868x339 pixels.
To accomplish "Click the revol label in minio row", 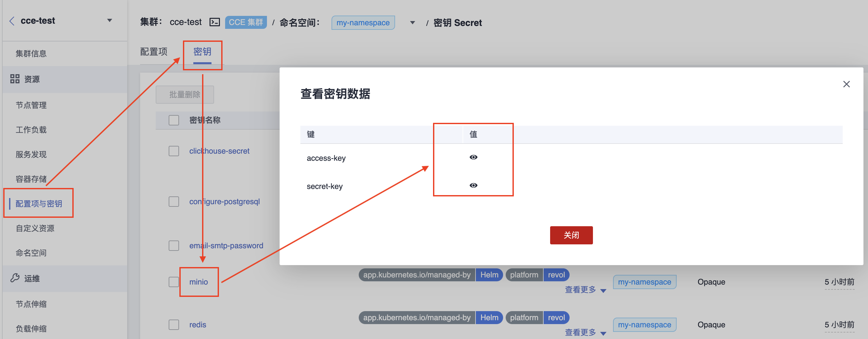I will [x=556, y=275].
